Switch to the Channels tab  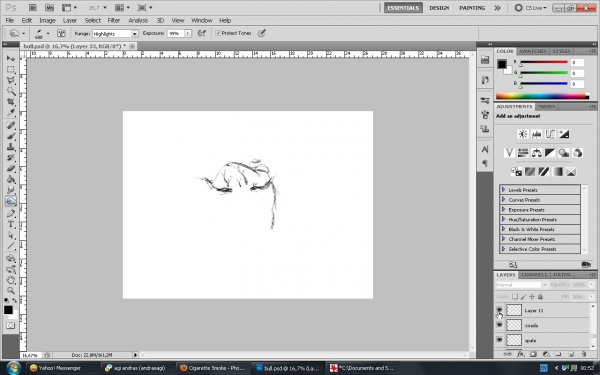(534, 275)
